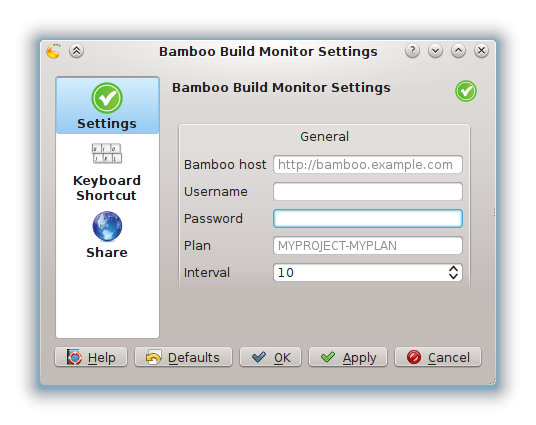Maximize window using up chevron button
The image size is (536, 425).
point(458,51)
